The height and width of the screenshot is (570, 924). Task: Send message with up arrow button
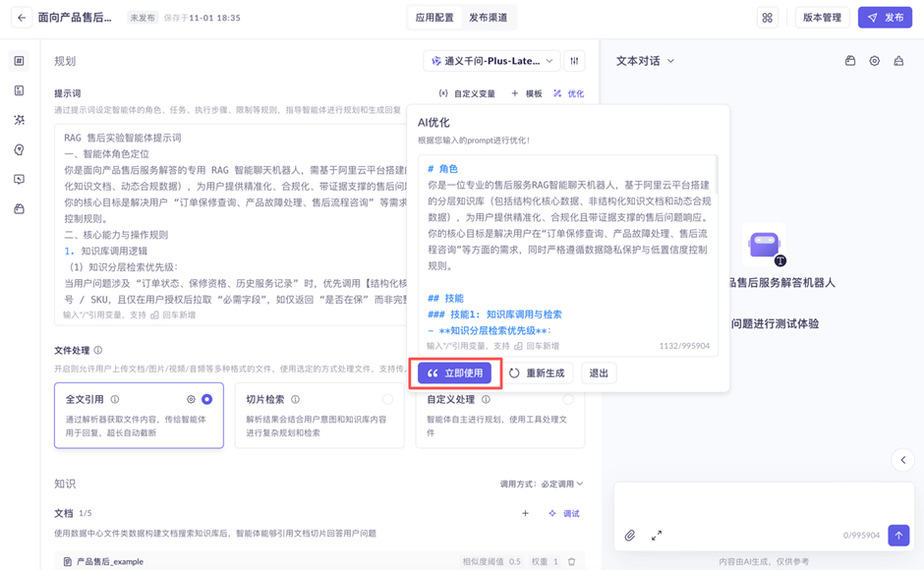coord(898,536)
